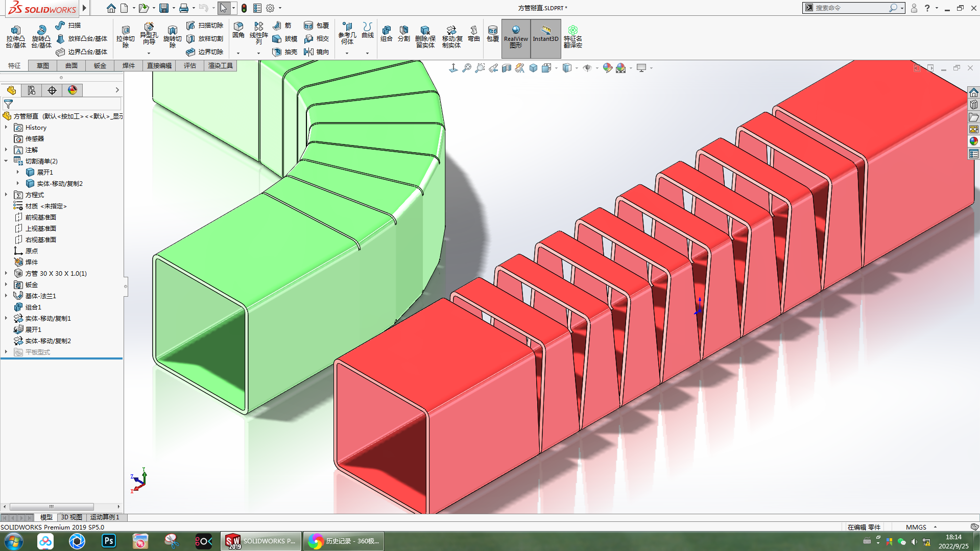Open the Hole Wizard dropdown arrow
The height and width of the screenshot is (551, 980).
point(149,53)
